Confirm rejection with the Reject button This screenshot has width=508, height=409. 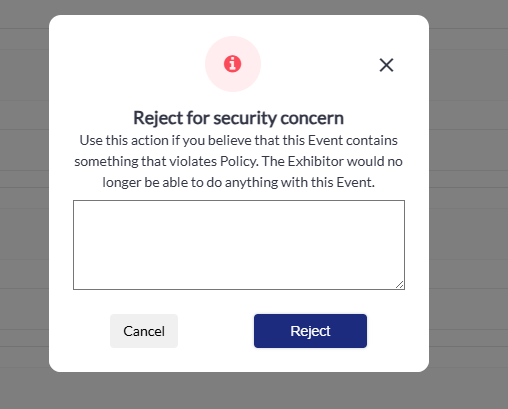pyautogui.click(x=310, y=331)
